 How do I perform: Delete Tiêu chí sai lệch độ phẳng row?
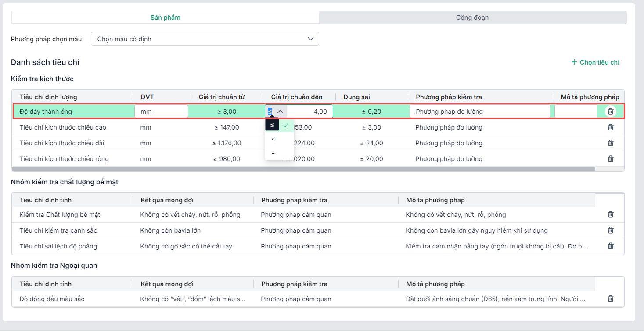pos(610,246)
